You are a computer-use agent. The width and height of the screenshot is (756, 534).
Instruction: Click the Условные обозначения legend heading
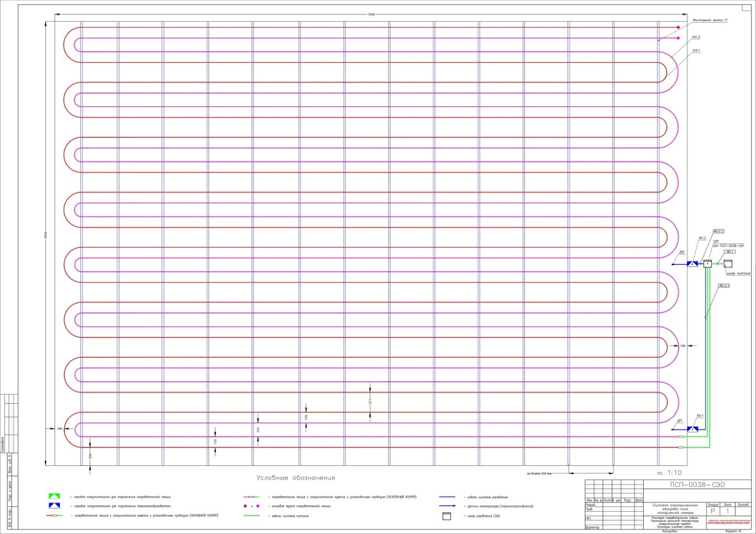coord(296,478)
